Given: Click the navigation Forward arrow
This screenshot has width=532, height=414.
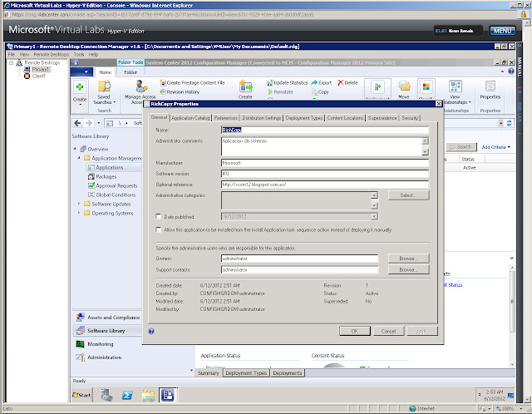Looking at the screenshot, I should [x=89, y=123].
